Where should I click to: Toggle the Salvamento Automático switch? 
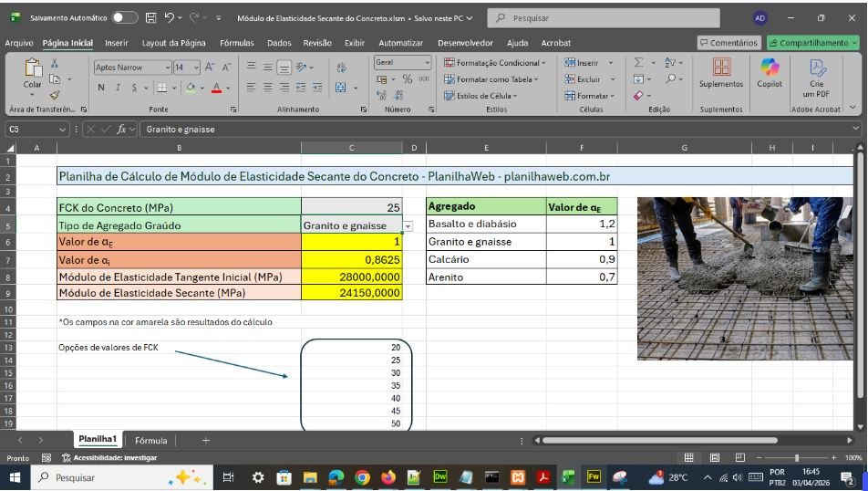pyautogui.click(x=125, y=17)
